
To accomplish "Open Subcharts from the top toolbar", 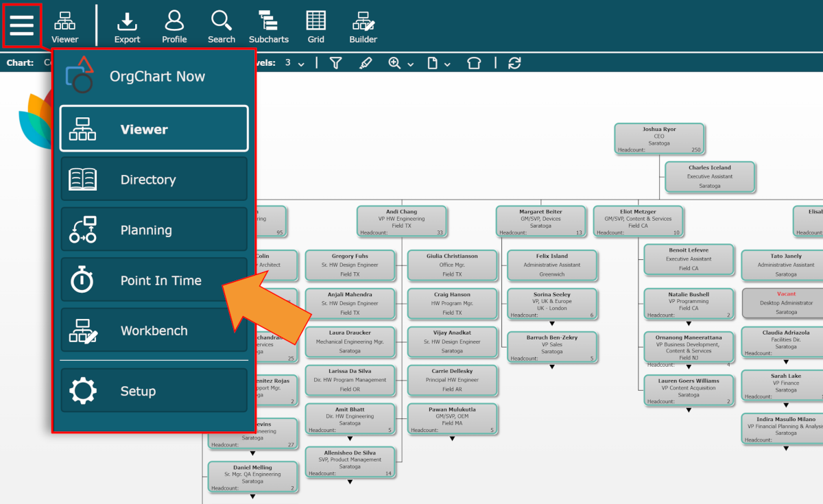I will click(x=268, y=26).
